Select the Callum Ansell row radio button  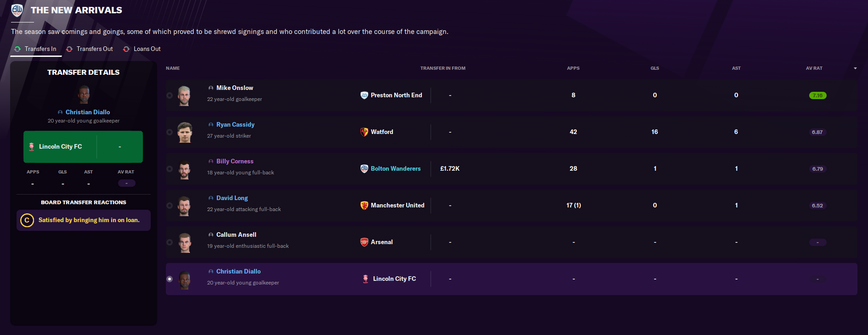[x=170, y=242]
